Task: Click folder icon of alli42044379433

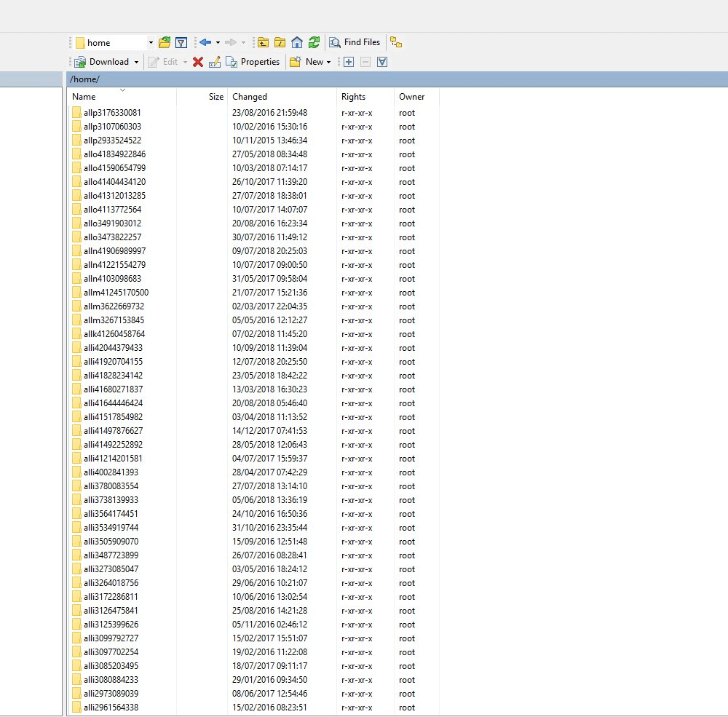Action: pos(76,348)
